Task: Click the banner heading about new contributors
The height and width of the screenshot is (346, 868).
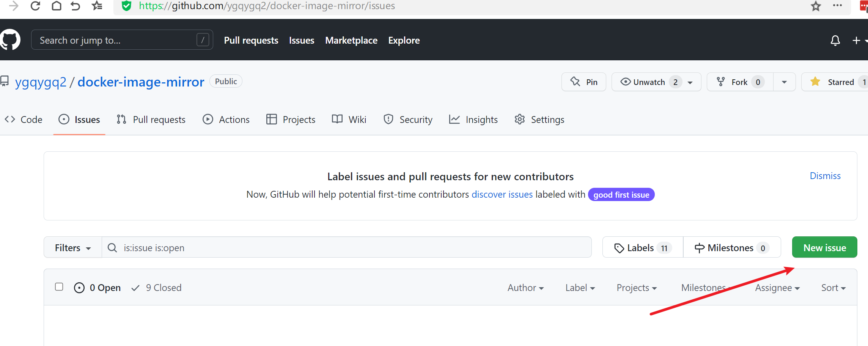Action: point(450,176)
